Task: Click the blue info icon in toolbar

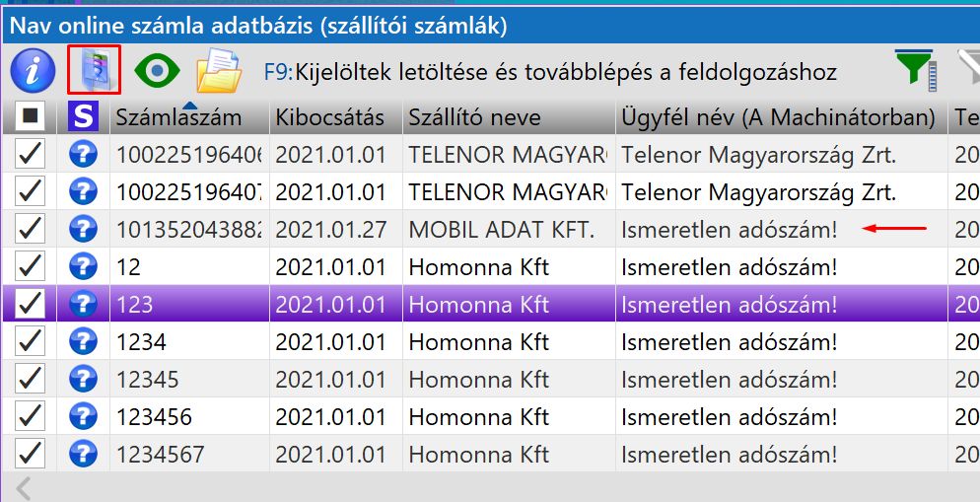Action: pos(32,71)
